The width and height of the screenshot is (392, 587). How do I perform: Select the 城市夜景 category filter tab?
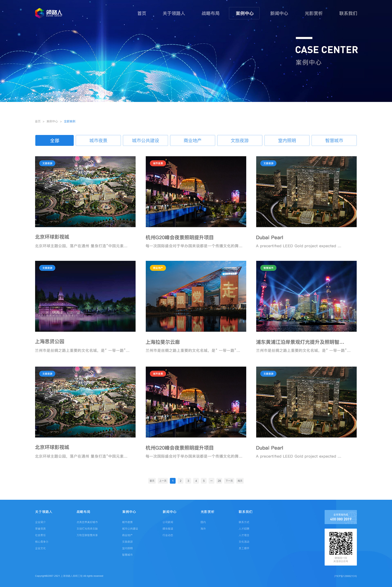98,141
